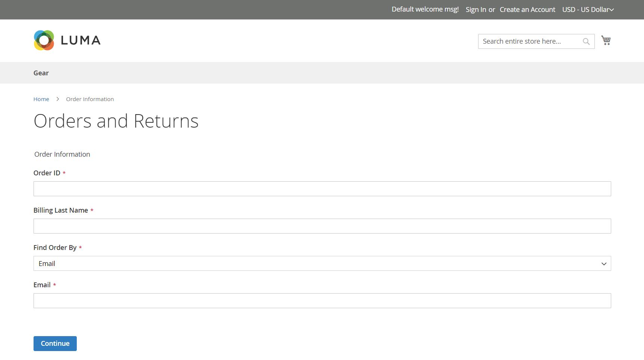Click the Order ID label
644x360 pixels.
47,173
